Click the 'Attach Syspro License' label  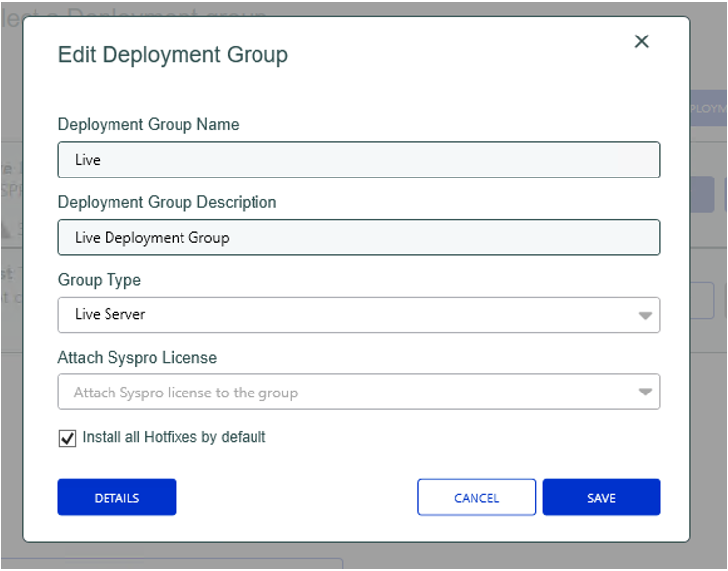137,357
